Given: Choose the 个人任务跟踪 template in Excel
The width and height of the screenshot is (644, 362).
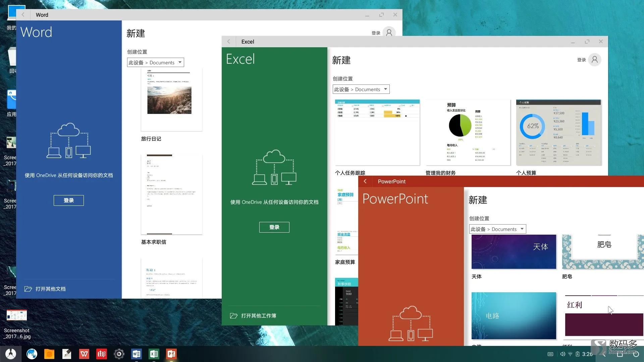Looking at the screenshot, I should pos(377,132).
